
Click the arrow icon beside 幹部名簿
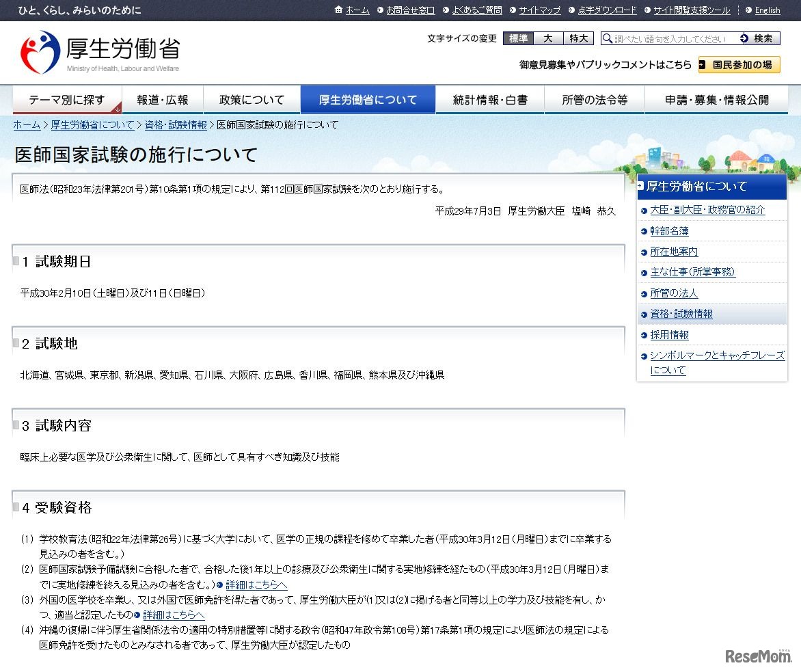[644, 231]
